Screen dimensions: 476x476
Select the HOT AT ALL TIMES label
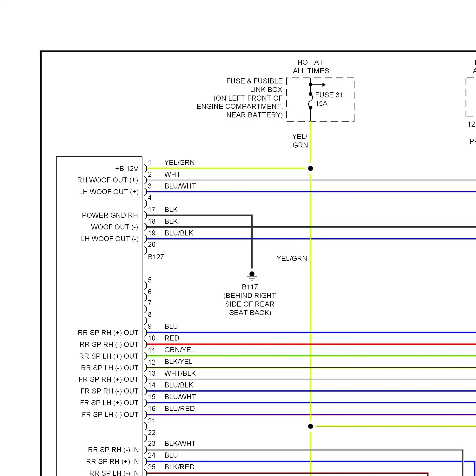pyautogui.click(x=311, y=67)
